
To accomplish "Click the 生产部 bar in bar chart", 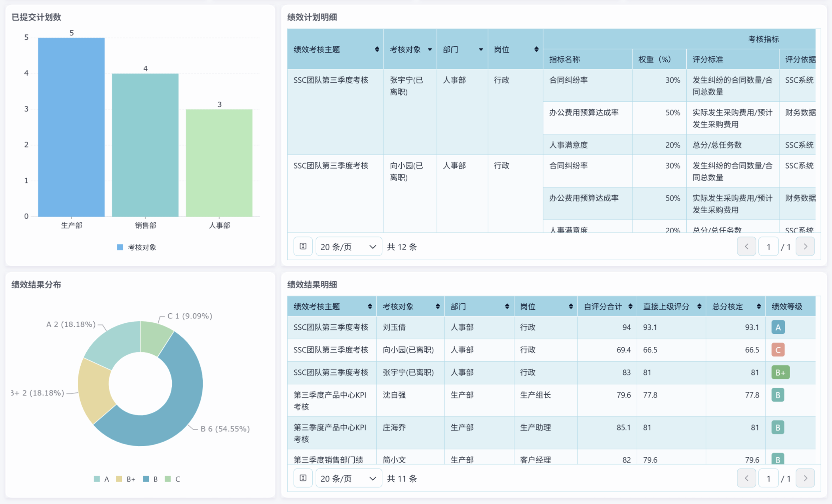I will click(71, 127).
